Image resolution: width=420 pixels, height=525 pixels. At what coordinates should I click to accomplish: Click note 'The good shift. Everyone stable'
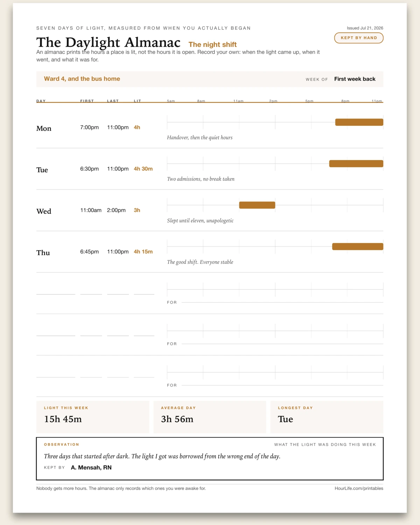[x=200, y=262]
